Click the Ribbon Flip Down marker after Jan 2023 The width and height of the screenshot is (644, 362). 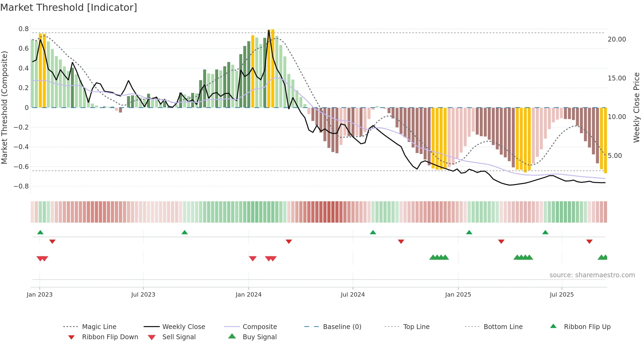(52, 242)
